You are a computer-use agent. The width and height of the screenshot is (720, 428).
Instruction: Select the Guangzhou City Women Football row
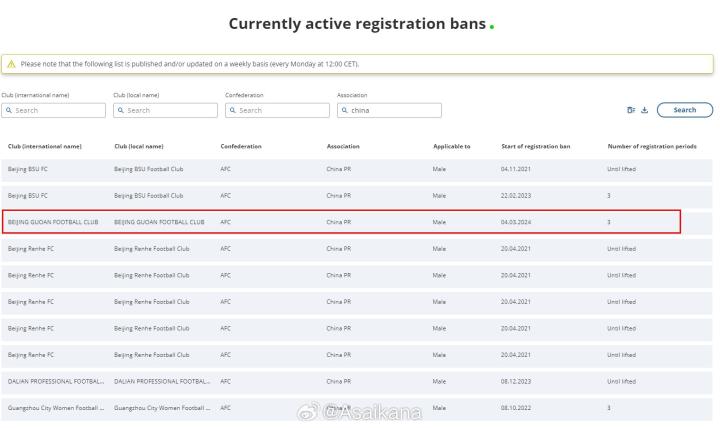point(340,408)
